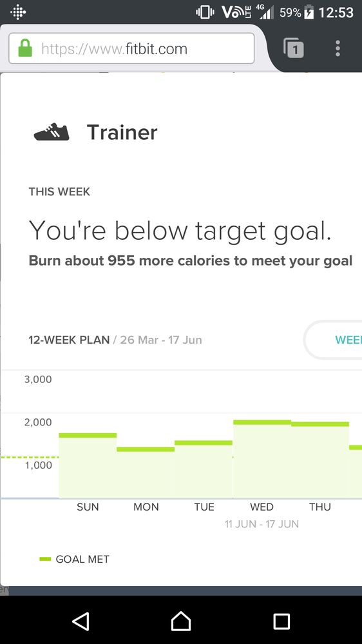Tap the Android back navigation button
The height and width of the screenshot is (644, 362).
[81, 621]
